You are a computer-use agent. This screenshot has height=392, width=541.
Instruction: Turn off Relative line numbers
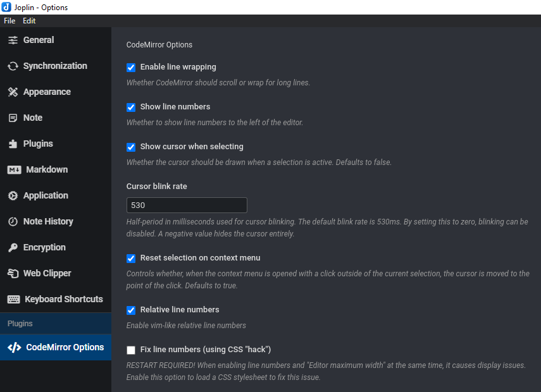[131, 310]
